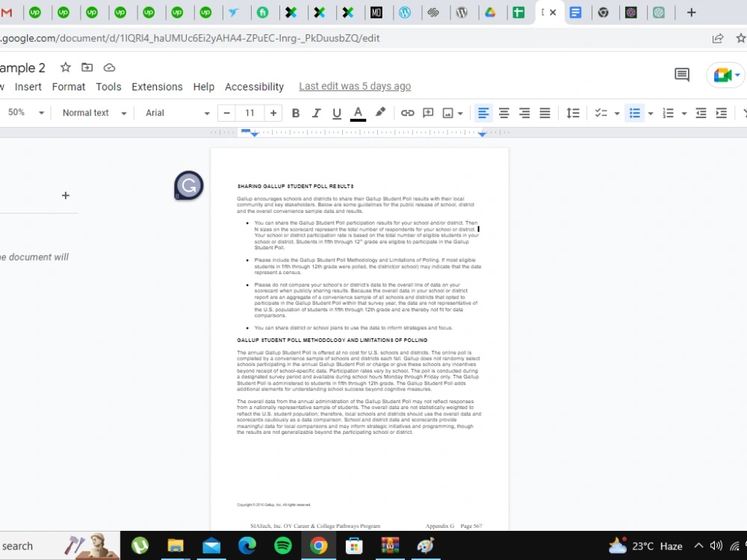
Task: Insert an image
Action: [447, 113]
